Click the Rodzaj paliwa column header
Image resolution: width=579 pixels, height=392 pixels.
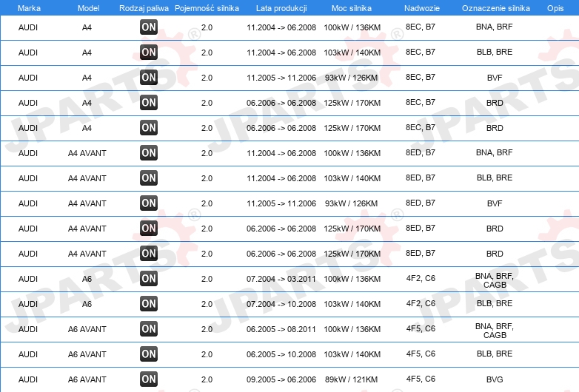144,8
